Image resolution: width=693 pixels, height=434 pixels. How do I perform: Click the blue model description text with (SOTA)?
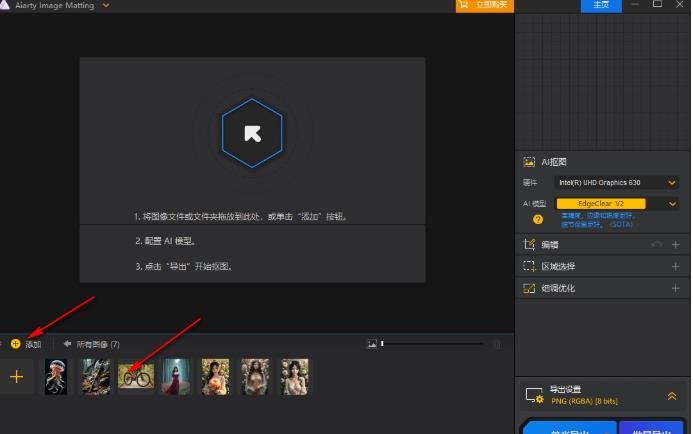pyautogui.click(x=598, y=220)
